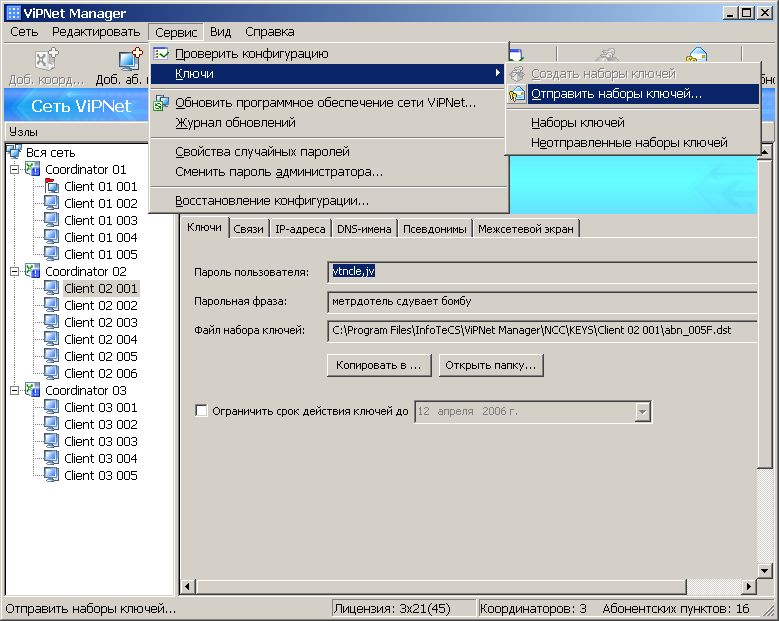Switch to the Связи tab
This screenshot has width=779, height=621.
pyautogui.click(x=248, y=229)
